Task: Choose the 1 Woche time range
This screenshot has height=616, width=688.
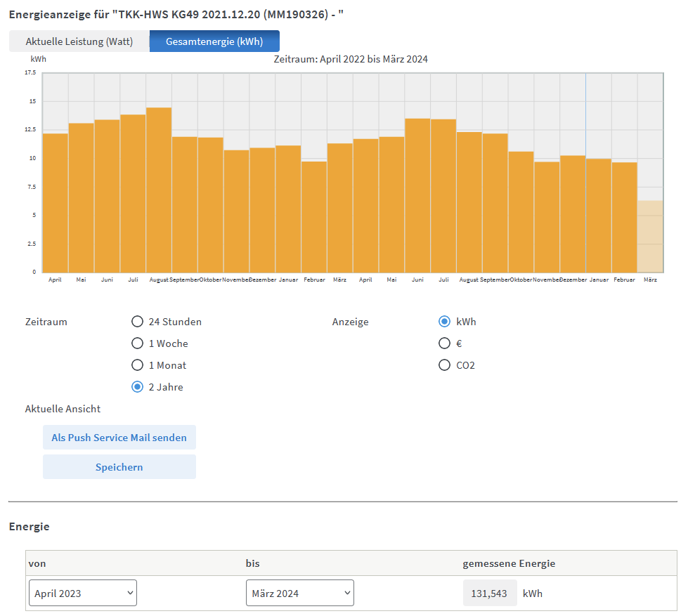Action: 137,343
